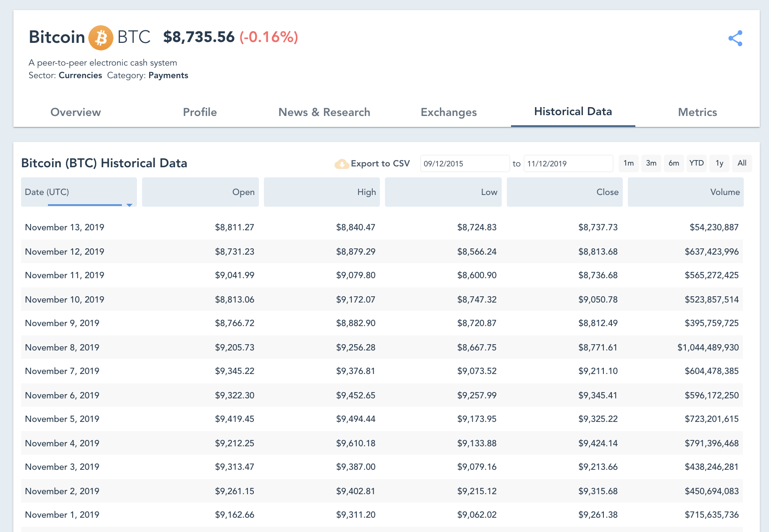Open the Overview tab
The width and height of the screenshot is (769, 532).
76,112
